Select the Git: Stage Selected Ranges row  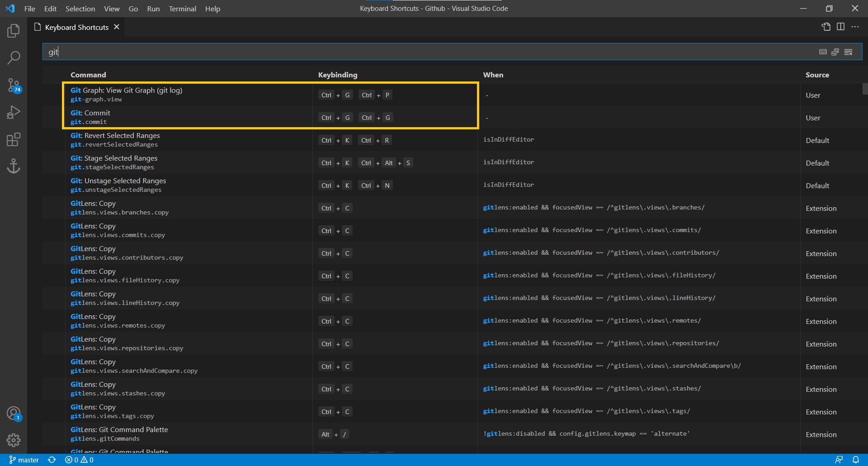point(452,163)
